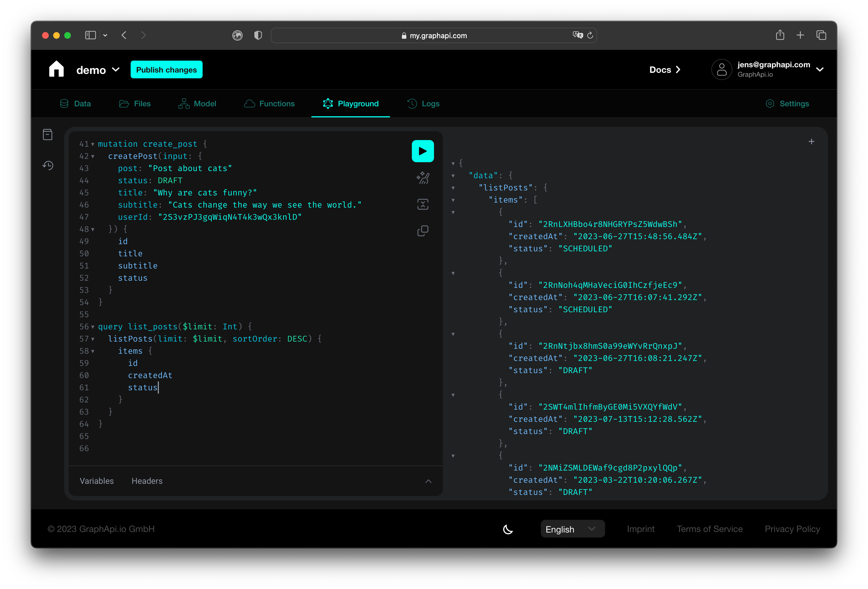Collapse the "listPosts" node in response
Image resolution: width=868 pixels, height=589 pixels.
point(453,188)
